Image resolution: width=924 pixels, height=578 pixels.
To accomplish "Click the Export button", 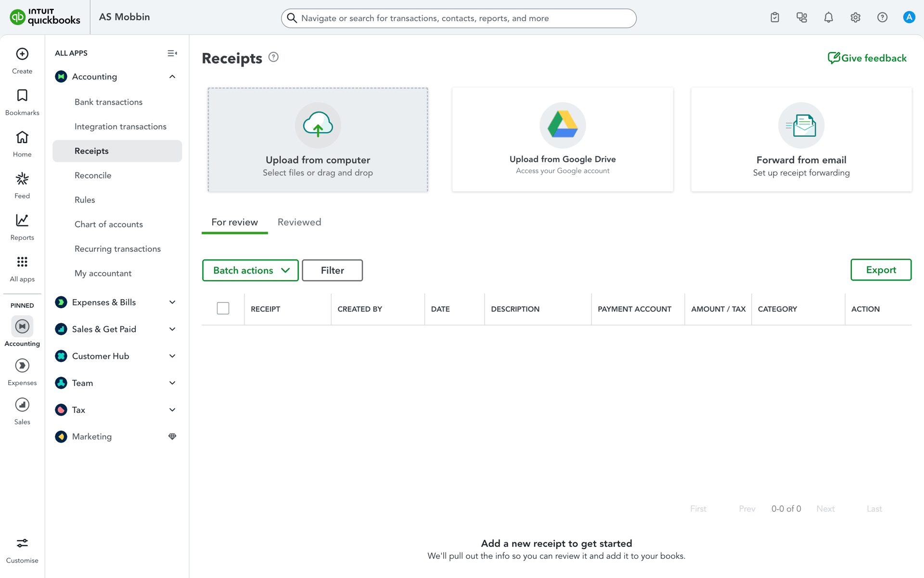I will pos(881,270).
